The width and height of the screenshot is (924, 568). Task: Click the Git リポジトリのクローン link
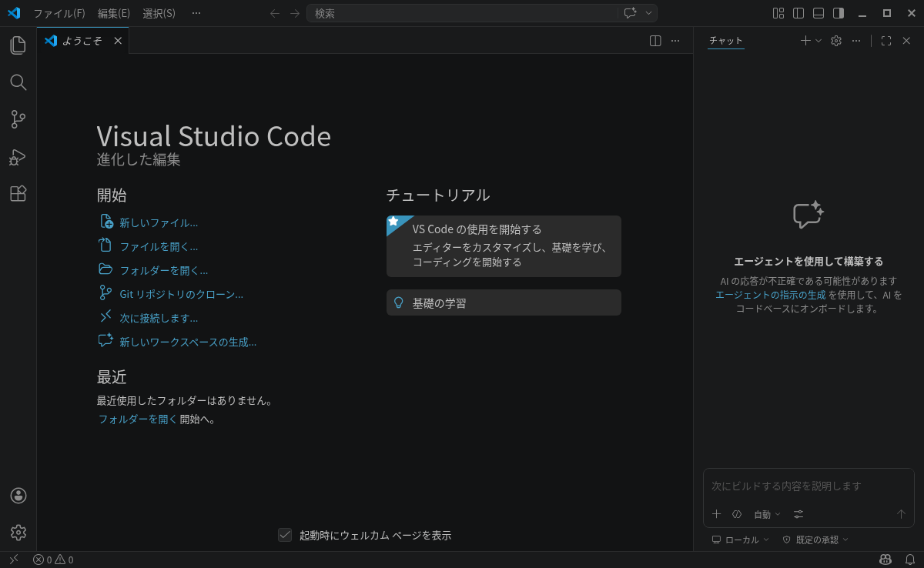pos(181,294)
